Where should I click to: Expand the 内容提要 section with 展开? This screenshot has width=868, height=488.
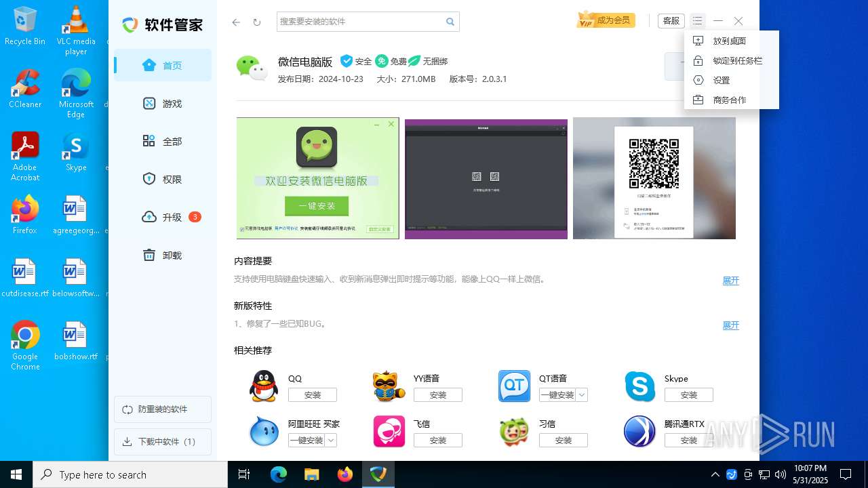pos(730,281)
